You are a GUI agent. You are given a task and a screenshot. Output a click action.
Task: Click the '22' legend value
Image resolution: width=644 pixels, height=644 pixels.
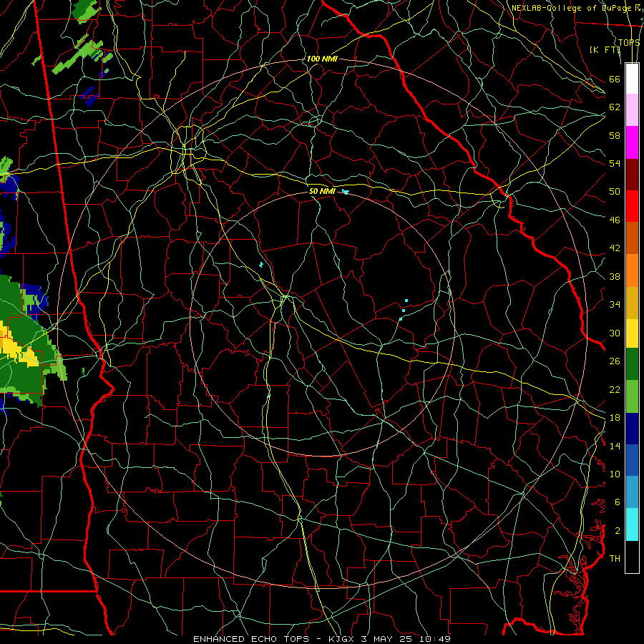click(615, 389)
